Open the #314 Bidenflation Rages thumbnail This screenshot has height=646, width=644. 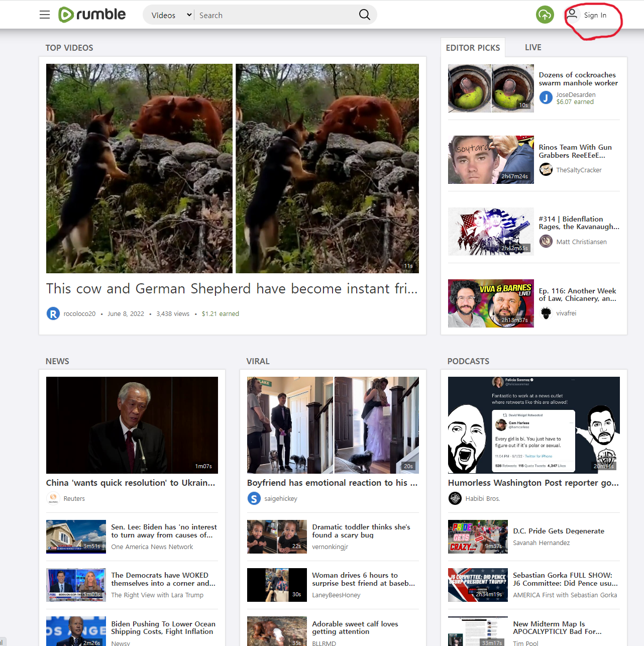(491, 232)
